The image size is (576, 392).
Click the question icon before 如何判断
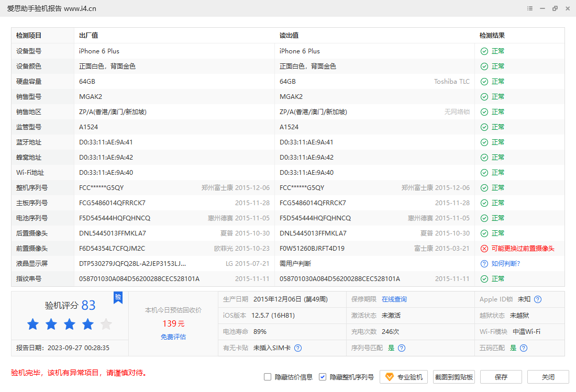tap(484, 264)
